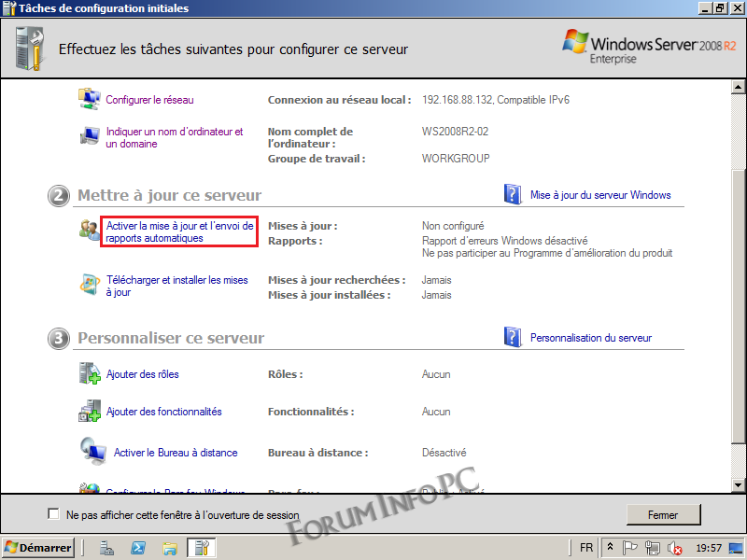Image resolution: width=747 pixels, height=560 pixels.
Task: Click the 'Bureau à distance :' label
Action: 317,453
